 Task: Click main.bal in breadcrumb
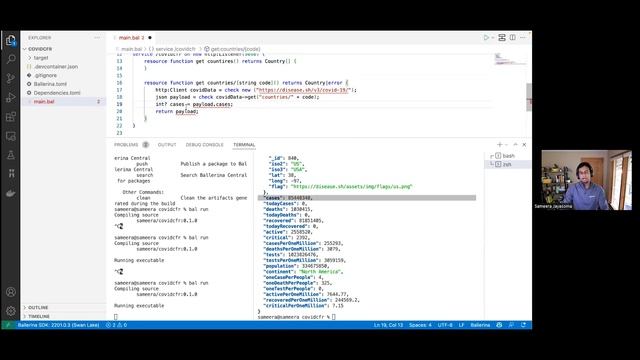pyautogui.click(x=131, y=49)
